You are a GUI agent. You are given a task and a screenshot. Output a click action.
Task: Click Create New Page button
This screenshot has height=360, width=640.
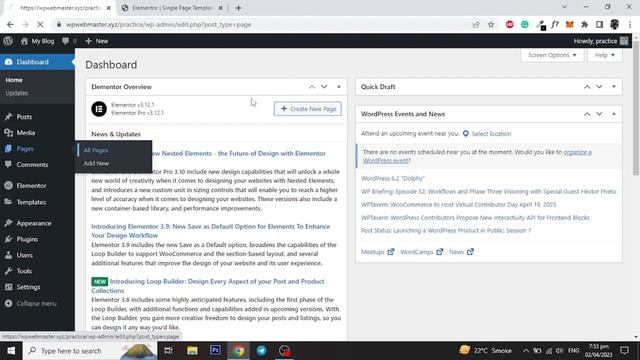[308, 109]
